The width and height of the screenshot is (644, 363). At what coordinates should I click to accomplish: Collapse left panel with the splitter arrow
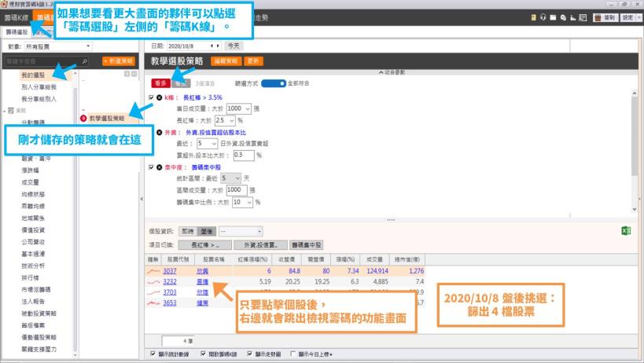[x=142, y=199]
